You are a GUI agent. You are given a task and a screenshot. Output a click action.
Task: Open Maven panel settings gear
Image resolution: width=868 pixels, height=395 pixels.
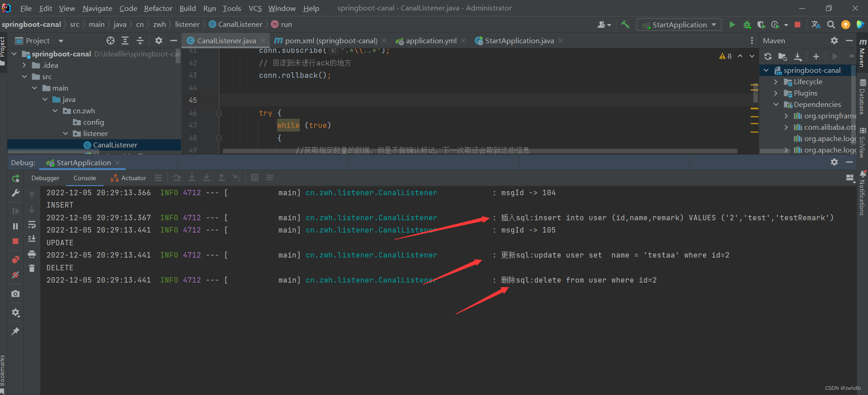click(834, 41)
